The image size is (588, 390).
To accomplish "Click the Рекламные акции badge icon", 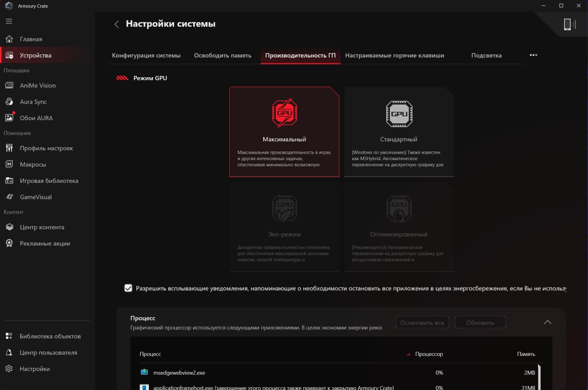I will [x=9, y=243].
